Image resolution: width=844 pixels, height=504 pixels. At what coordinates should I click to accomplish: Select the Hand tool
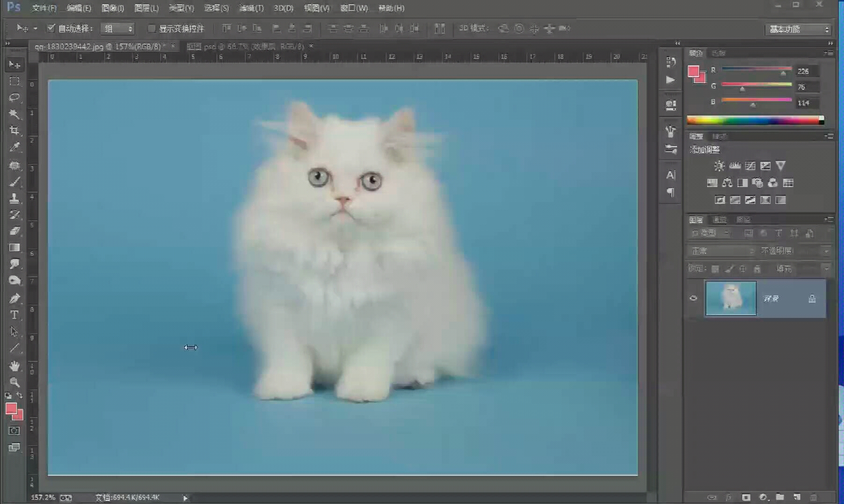tap(15, 366)
